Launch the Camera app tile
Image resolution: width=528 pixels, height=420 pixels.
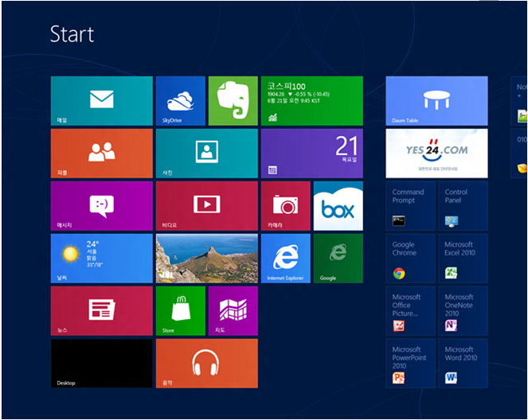click(x=285, y=205)
